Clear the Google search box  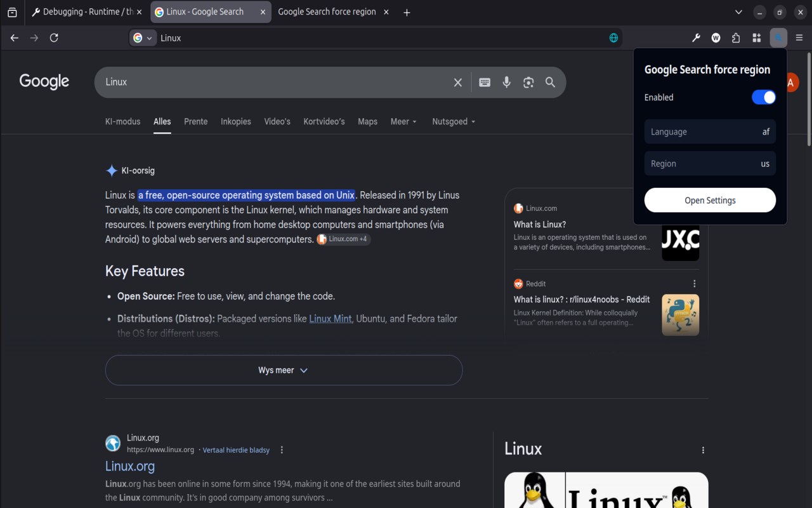click(457, 83)
